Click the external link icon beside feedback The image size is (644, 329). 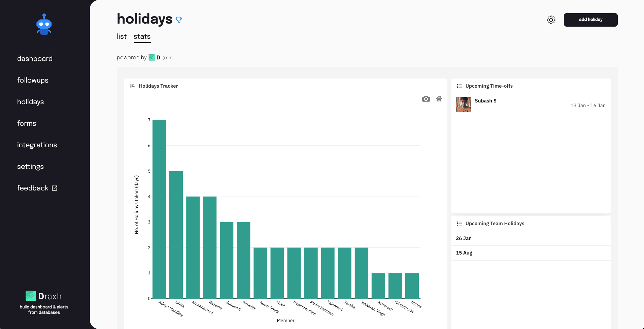(55, 188)
